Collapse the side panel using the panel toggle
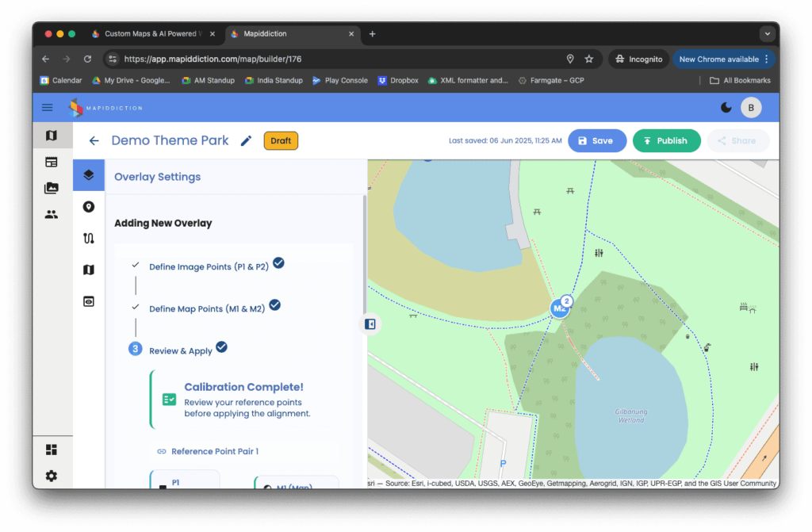 tap(370, 323)
